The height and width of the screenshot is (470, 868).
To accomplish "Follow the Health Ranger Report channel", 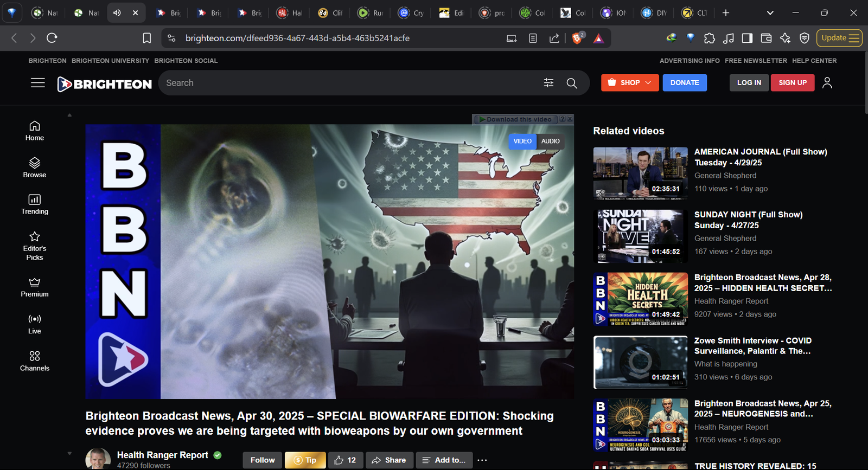I will (x=263, y=460).
